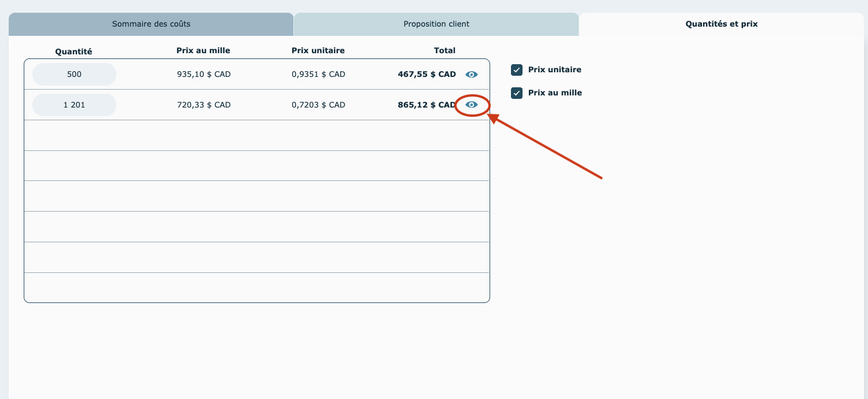Image resolution: width=868 pixels, height=399 pixels.
Task: Select the 720,33 $ CAD price per thousand
Action: click(x=204, y=105)
